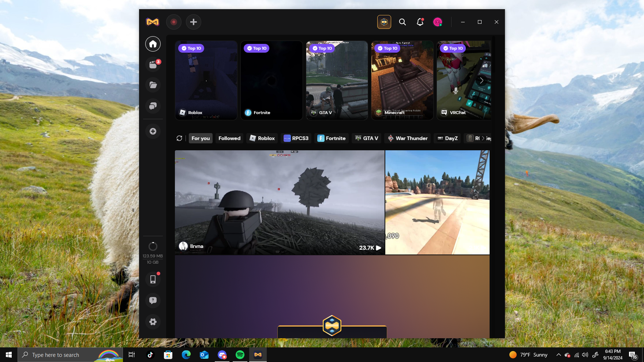The height and width of the screenshot is (362, 644).
Task: Filter feed by War Thunder tab
Action: click(408, 138)
